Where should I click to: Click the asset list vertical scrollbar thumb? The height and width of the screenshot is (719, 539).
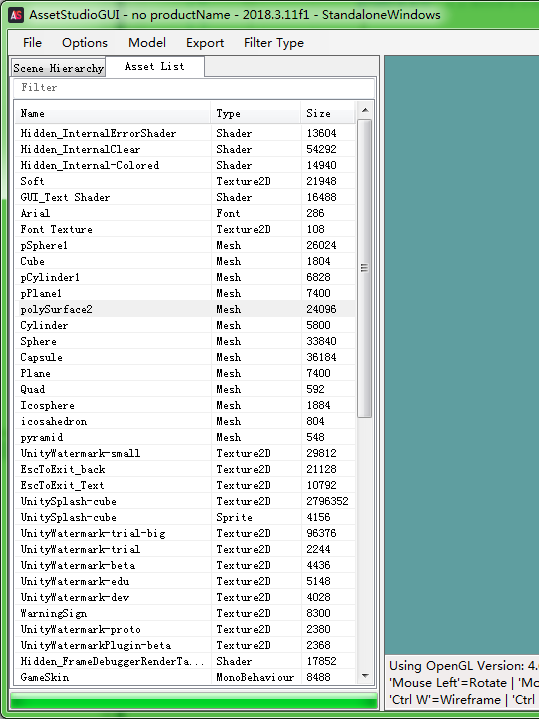click(365, 268)
